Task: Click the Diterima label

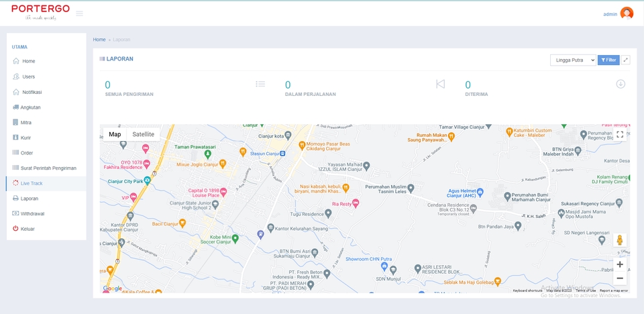Action: [476, 94]
